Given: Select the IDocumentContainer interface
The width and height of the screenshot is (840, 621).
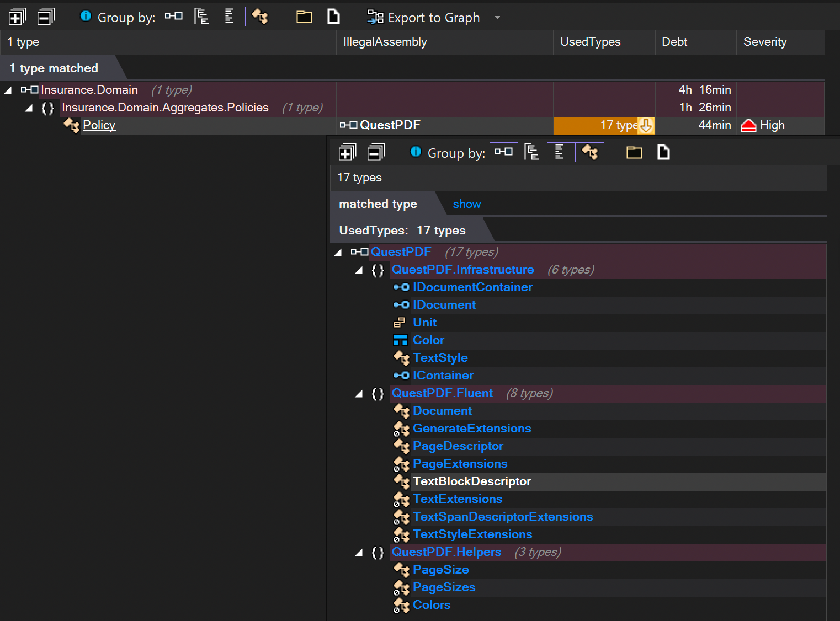Looking at the screenshot, I should pyautogui.click(x=473, y=287).
